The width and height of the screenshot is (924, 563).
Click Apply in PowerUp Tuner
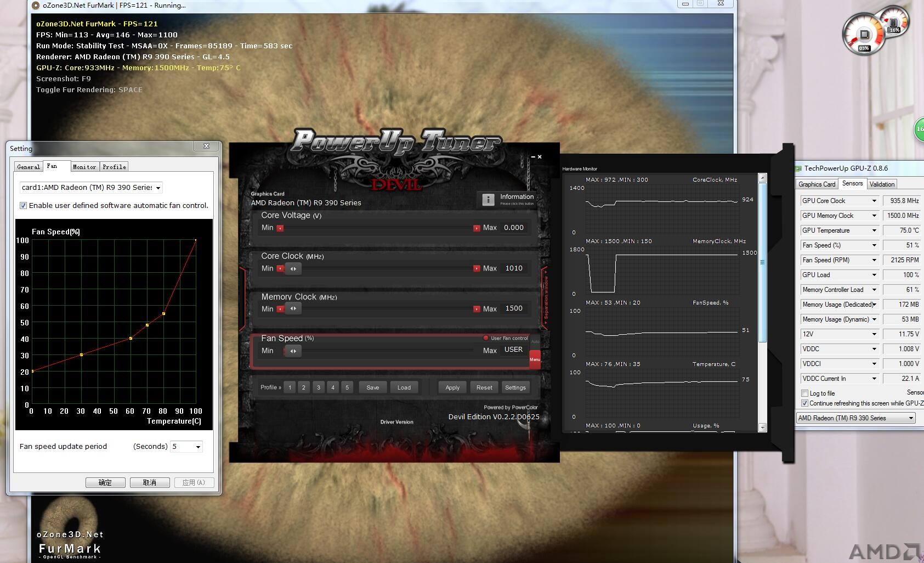point(452,387)
